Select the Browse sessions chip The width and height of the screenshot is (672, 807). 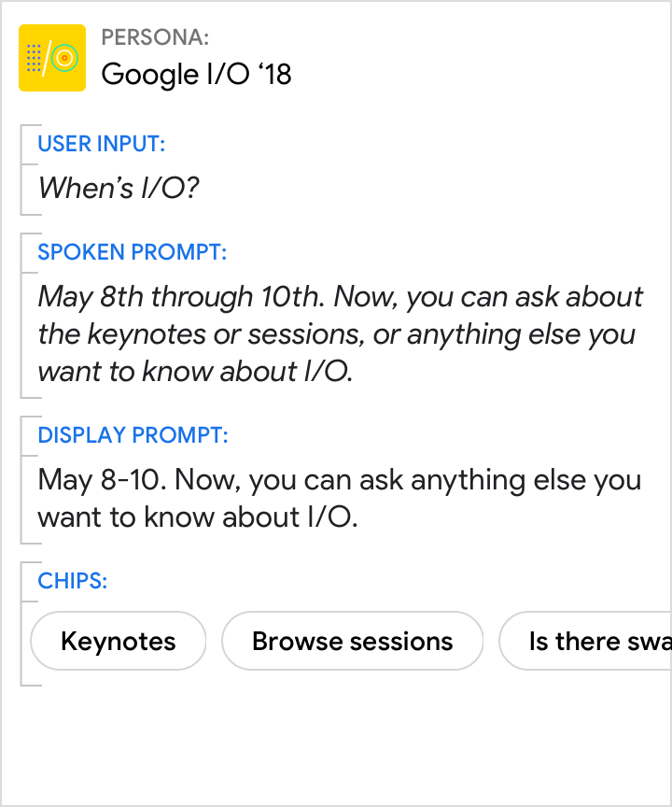(x=353, y=642)
